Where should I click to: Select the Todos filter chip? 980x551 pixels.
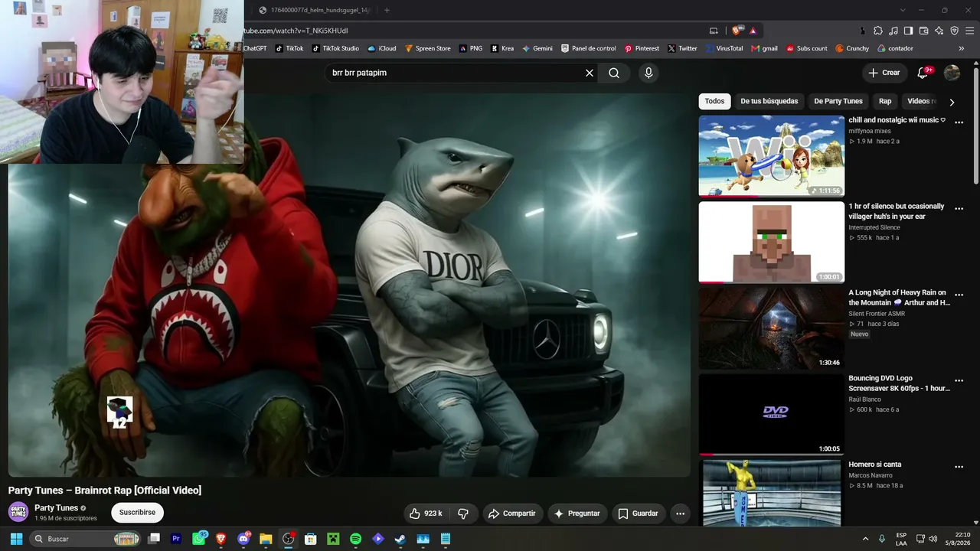pos(714,101)
